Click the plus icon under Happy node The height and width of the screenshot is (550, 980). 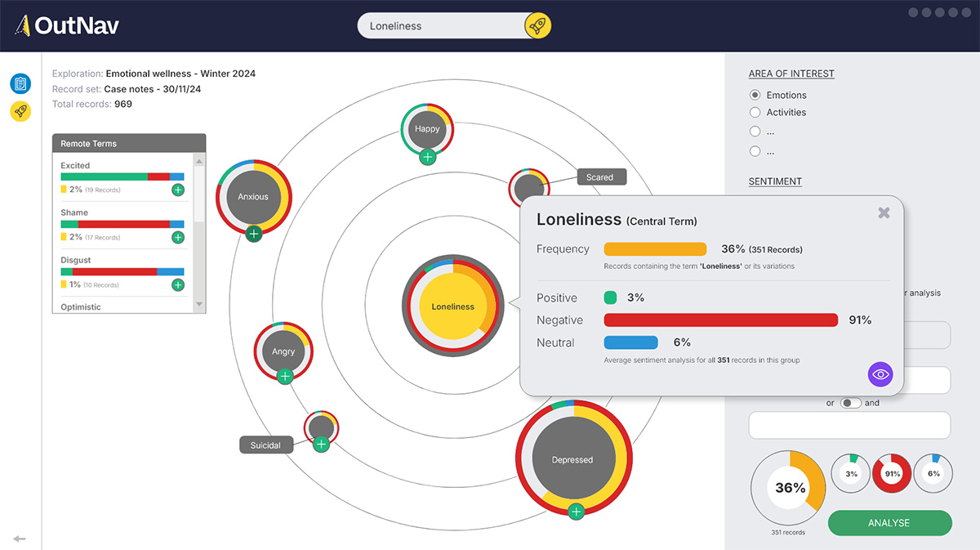(x=427, y=157)
